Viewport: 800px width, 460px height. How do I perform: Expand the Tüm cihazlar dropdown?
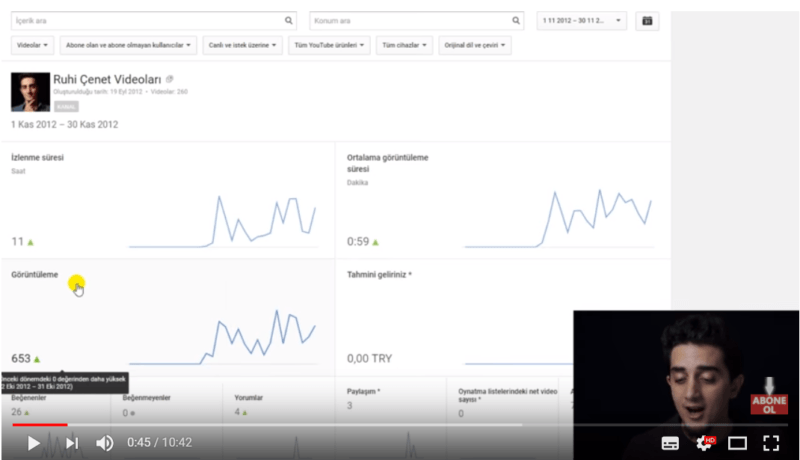point(405,45)
